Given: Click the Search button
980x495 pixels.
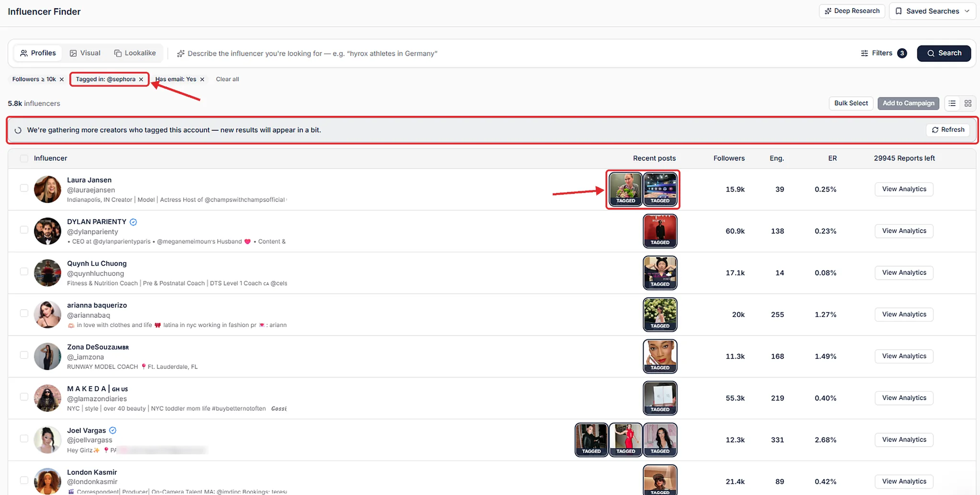Looking at the screenshot, I should (x=944, y=53).
